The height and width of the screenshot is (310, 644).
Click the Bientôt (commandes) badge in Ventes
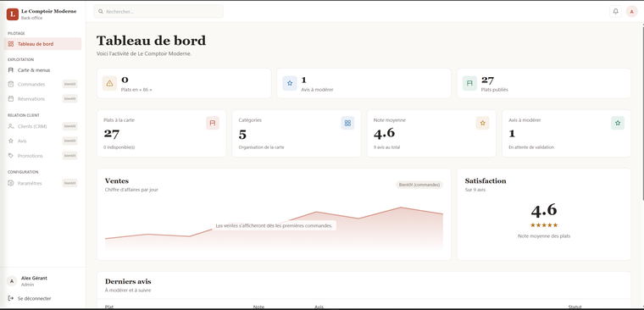pos(419,185)
